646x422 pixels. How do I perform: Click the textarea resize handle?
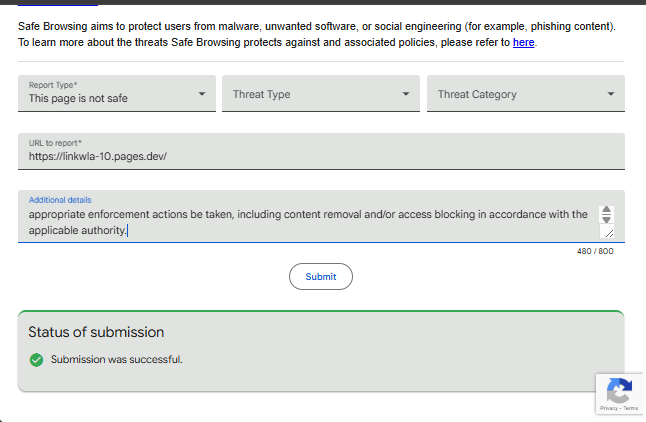coord(609,233)
